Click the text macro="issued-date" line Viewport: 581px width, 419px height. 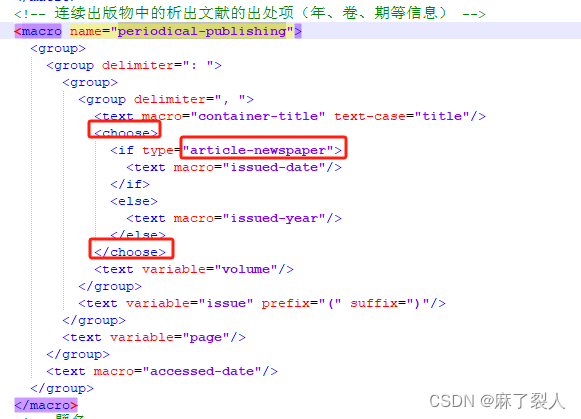(x=234, y=167)
